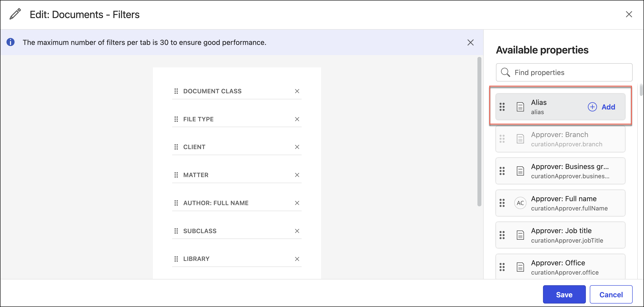Select the Approver: Full name property
Screen dimensions: 644x307
pyautogui.click(x=563, y=203)
